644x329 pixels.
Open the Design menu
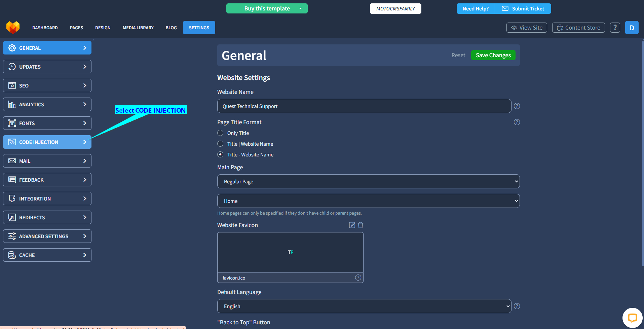click(103, 28)
